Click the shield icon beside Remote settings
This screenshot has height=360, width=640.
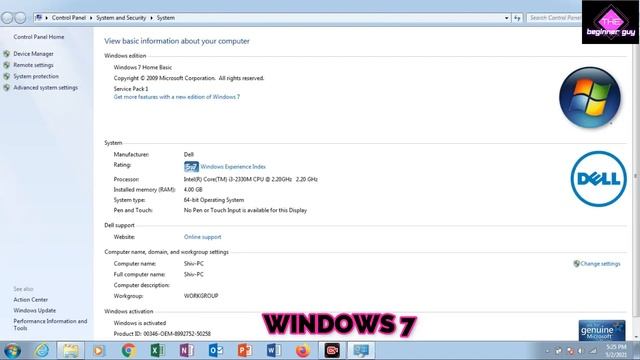[7, 65]
